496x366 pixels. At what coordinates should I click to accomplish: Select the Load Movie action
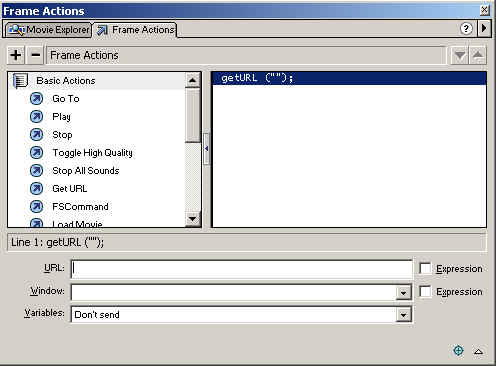[77, 224]
